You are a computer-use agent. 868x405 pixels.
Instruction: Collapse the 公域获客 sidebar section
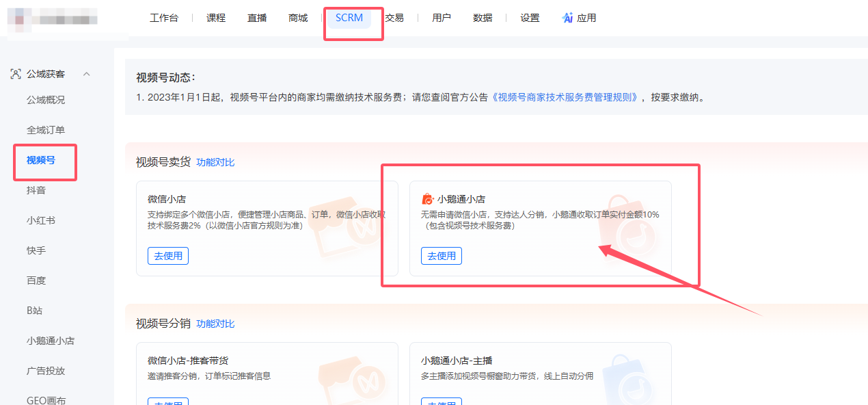(x=86, y=74)
